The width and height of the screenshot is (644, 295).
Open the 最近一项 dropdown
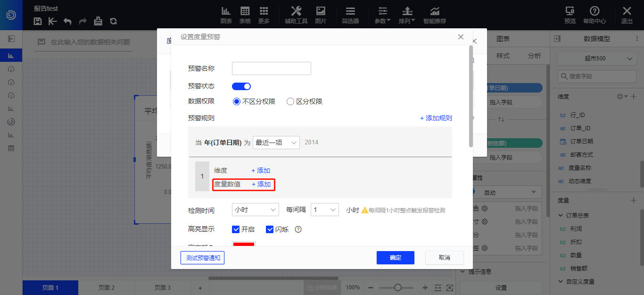[276, 142]
